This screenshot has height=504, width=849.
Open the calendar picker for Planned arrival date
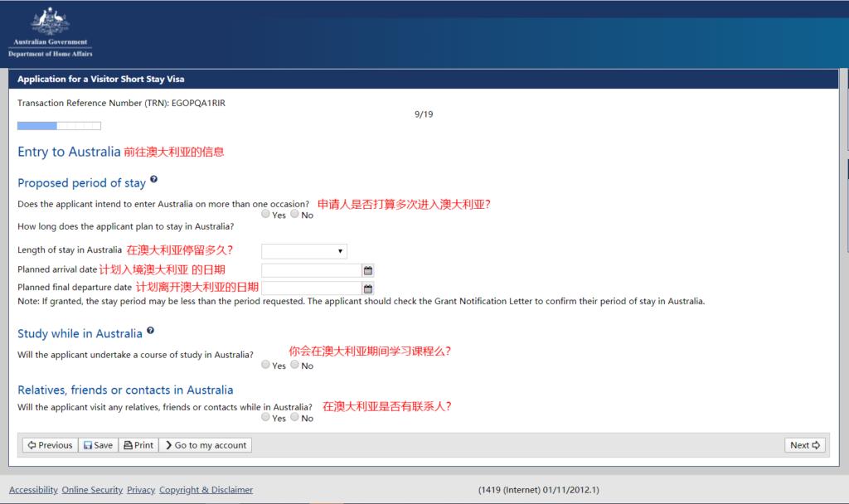[366, 270]
